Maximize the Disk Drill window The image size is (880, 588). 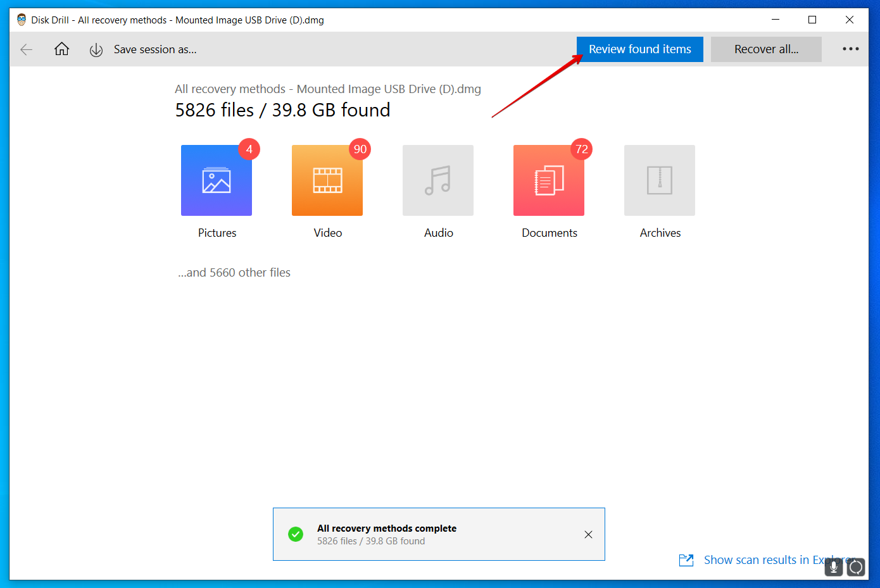(812, 20)
